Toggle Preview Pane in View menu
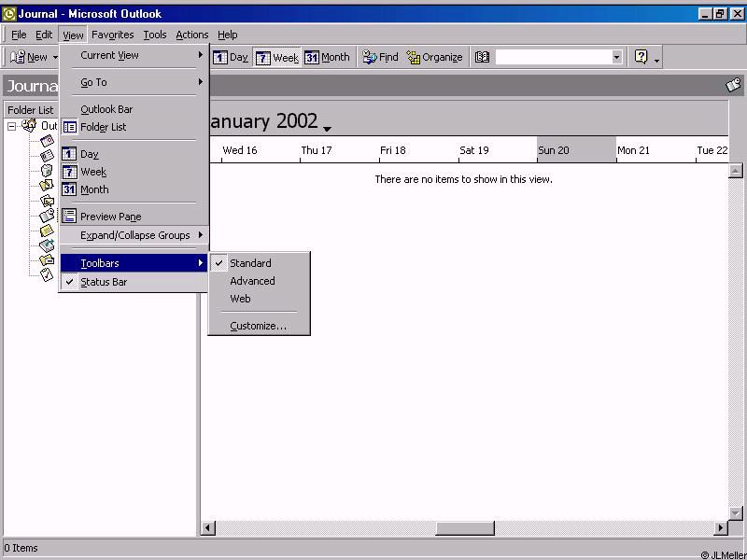Viewport: 747px width, 560px height. click(x=134, y=217)
